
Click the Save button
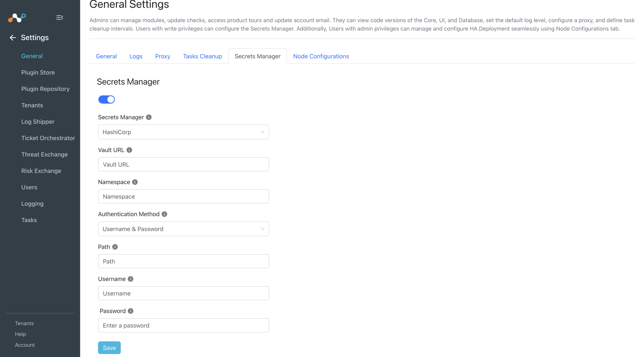click(x=109, y=347)
